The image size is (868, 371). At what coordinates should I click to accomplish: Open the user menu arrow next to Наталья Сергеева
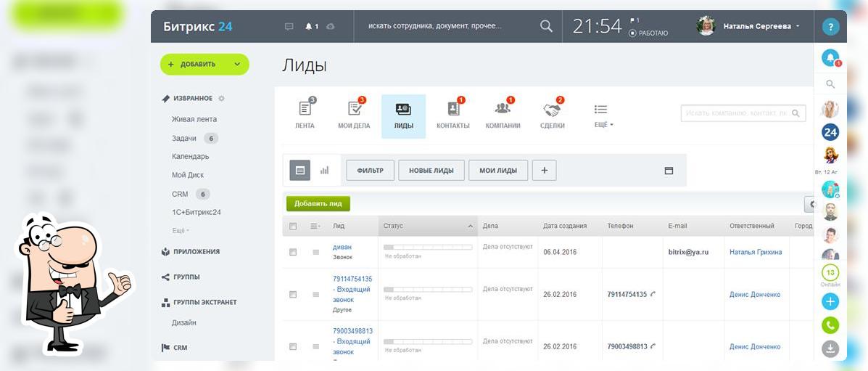(x=798, y=26)
